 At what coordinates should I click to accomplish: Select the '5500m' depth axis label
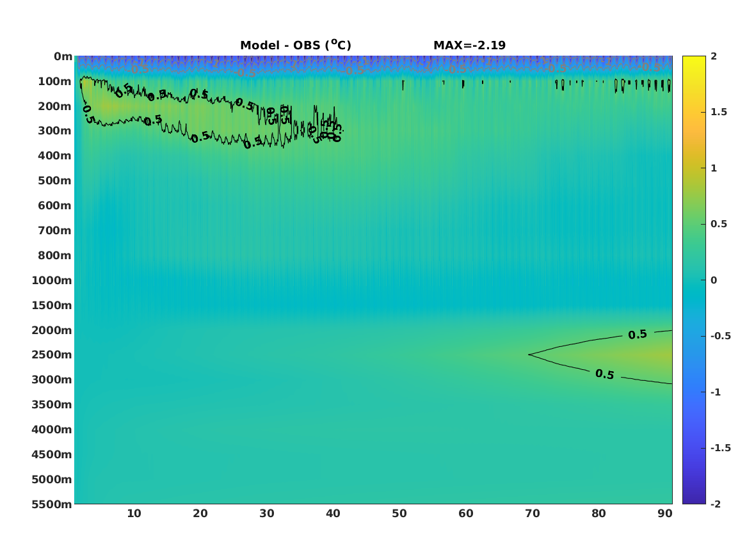tap(52, 504)
